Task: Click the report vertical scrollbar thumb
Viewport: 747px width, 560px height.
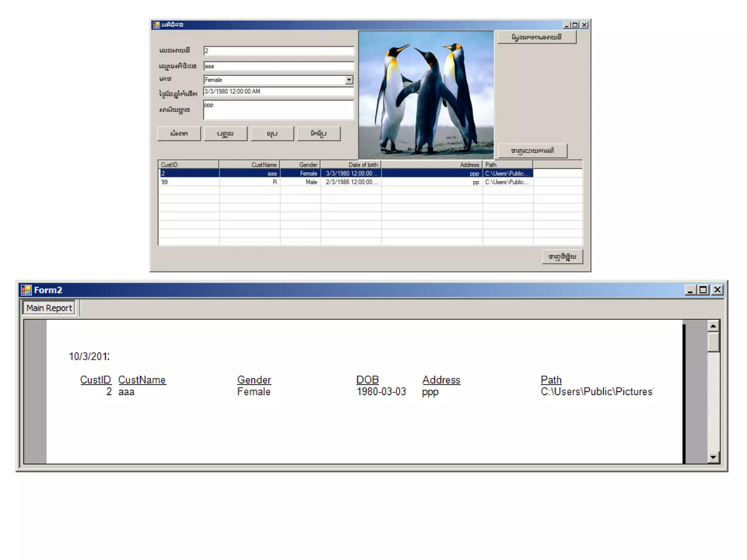Action: click(x=713, y=342)
